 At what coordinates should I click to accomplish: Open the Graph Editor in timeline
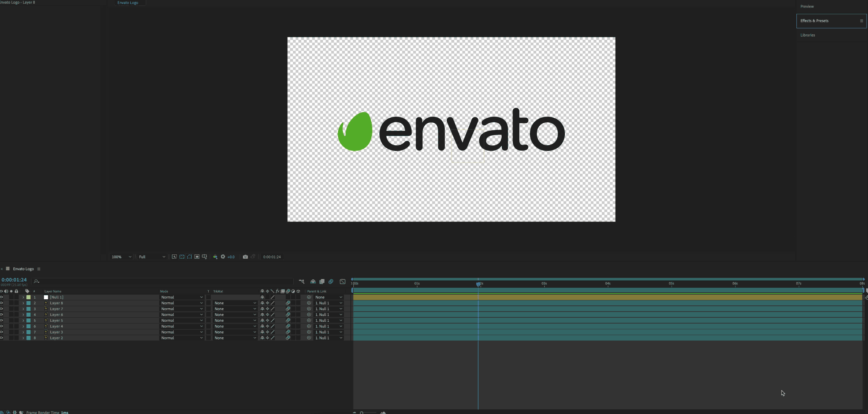coord(342,282)
